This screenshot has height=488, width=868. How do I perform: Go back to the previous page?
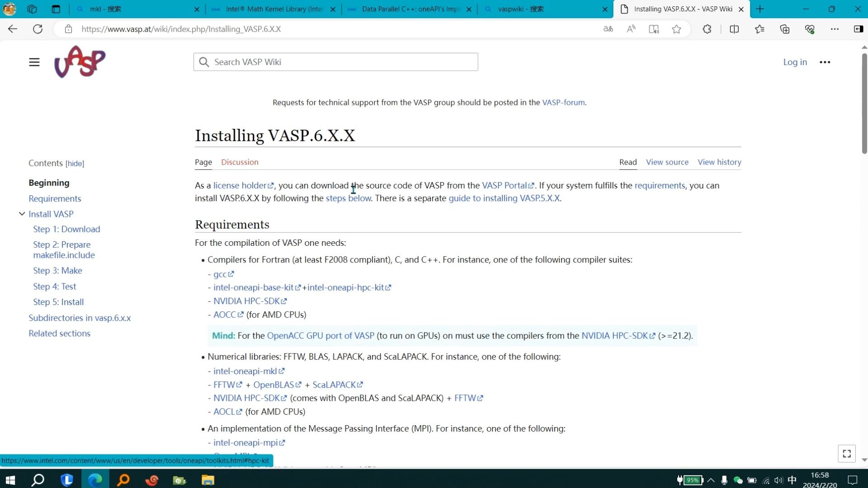click(x=13, y=29)
